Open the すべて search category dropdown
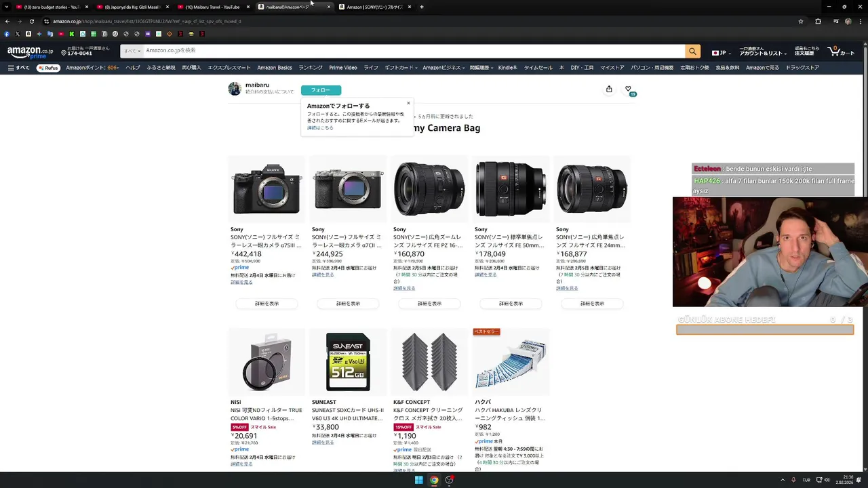Screen dimensions: 868x488 [x=132, y=51]
